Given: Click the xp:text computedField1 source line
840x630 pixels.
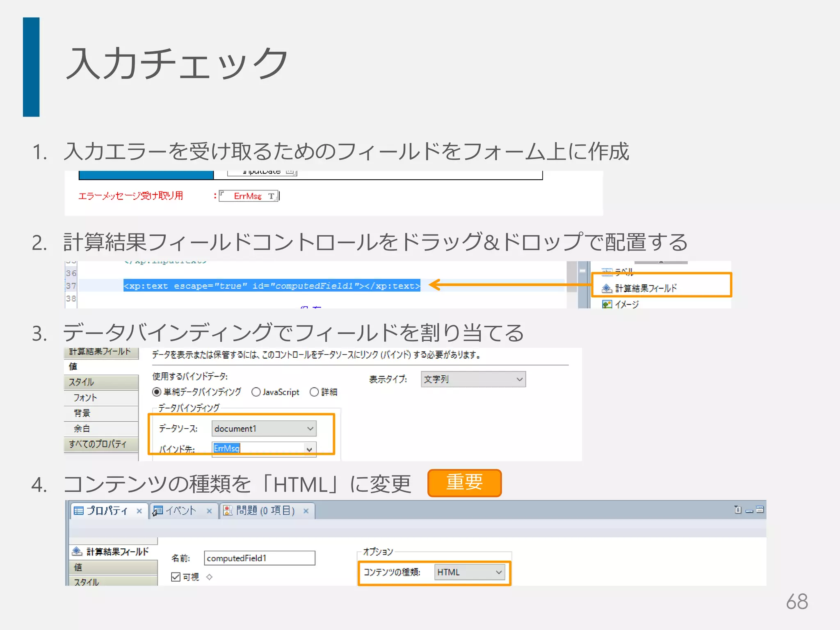Looking at the screenshot, I should pyautogui.click(x=272, y=286).
